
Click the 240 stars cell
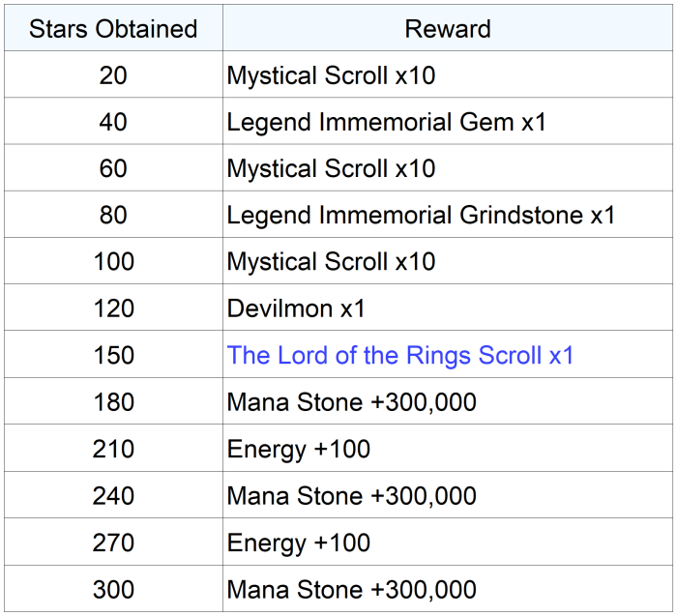click(x=113, y=496)
